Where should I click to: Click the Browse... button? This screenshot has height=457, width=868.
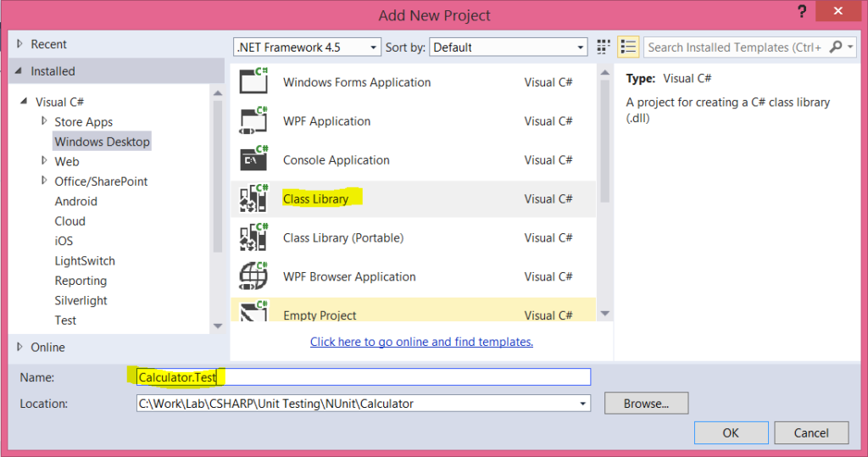pos(646,404)
